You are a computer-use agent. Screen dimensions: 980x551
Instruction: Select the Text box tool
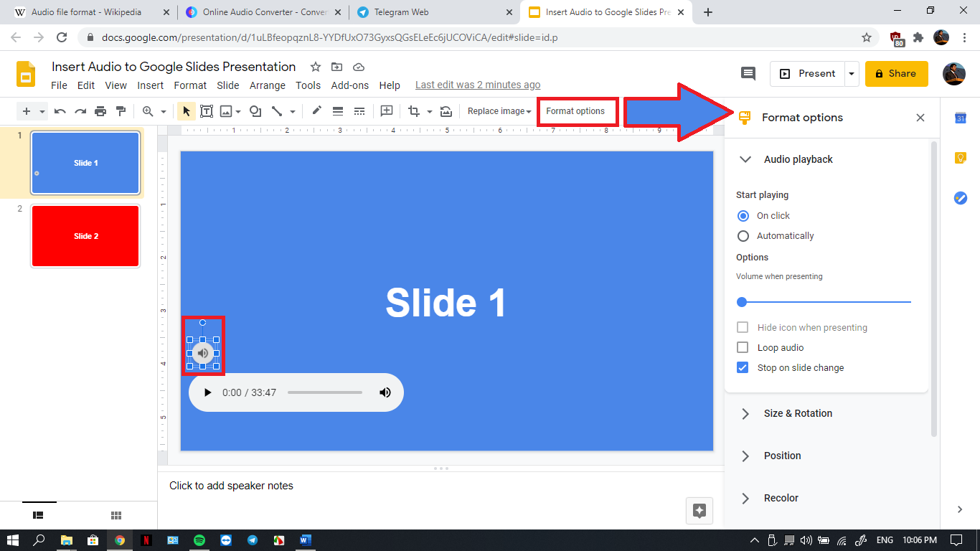tap(207, 111)
